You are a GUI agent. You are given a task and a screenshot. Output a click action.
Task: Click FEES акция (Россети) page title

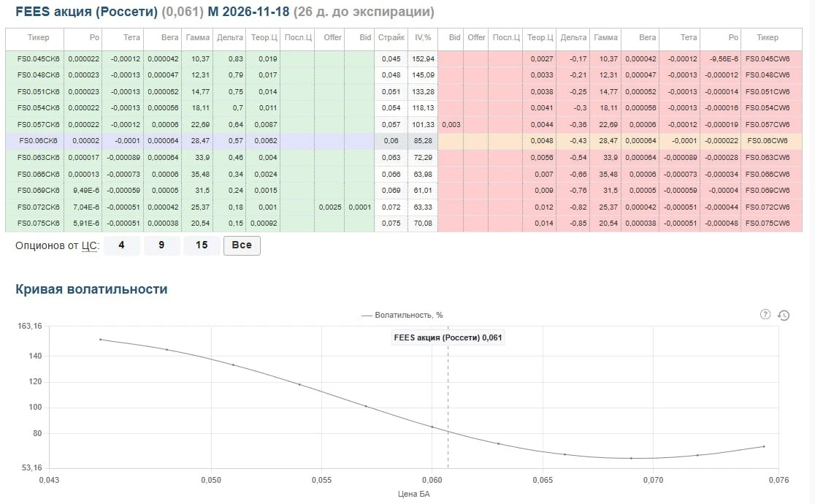click(x=86, y=12)
